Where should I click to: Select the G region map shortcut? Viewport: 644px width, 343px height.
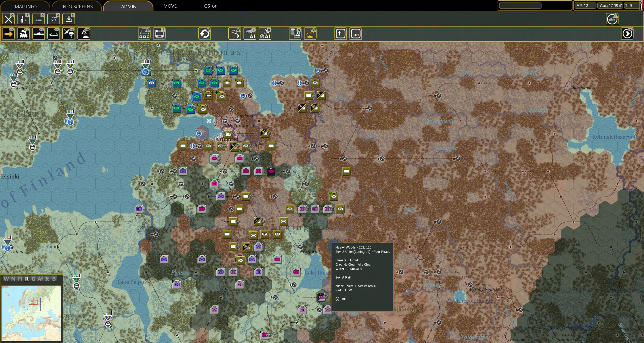pyautogui.click(x=33, y=279)
